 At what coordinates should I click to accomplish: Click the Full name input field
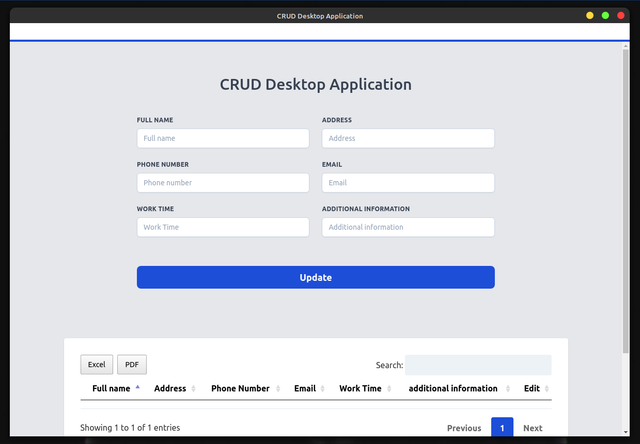point(223,138)
